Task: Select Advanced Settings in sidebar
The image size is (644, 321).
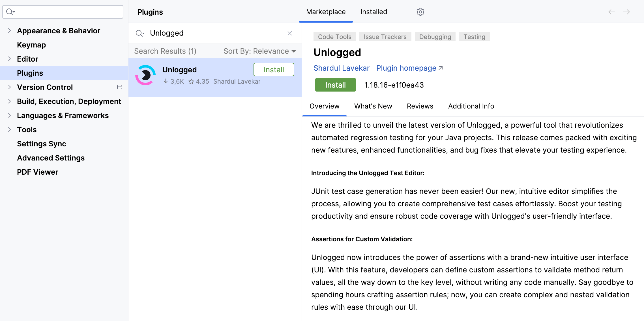Action: click(x=51, y=158)
